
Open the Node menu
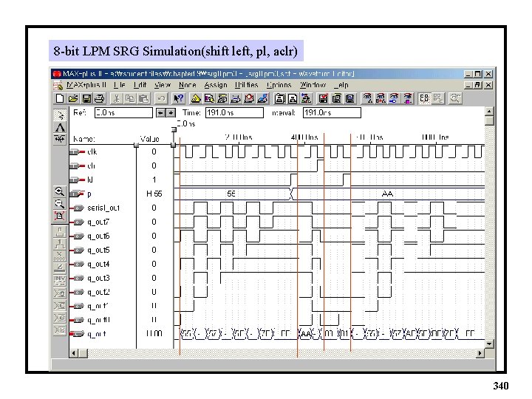[187, 85]
